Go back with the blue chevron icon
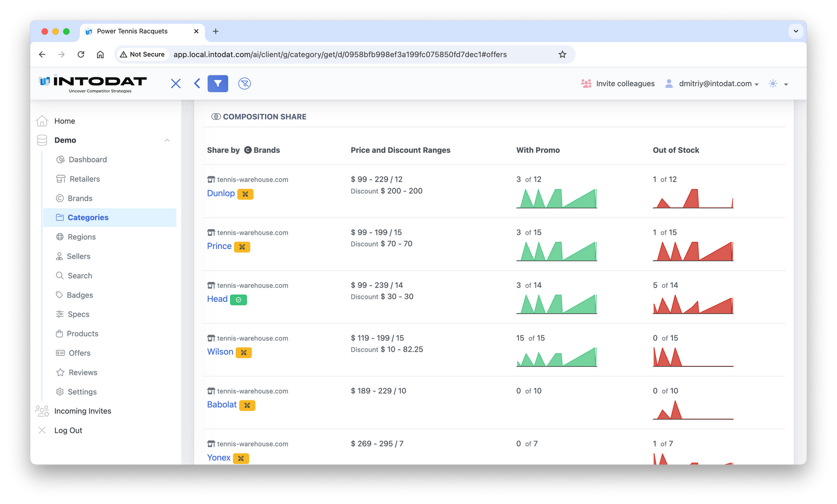 coord(197,84)
